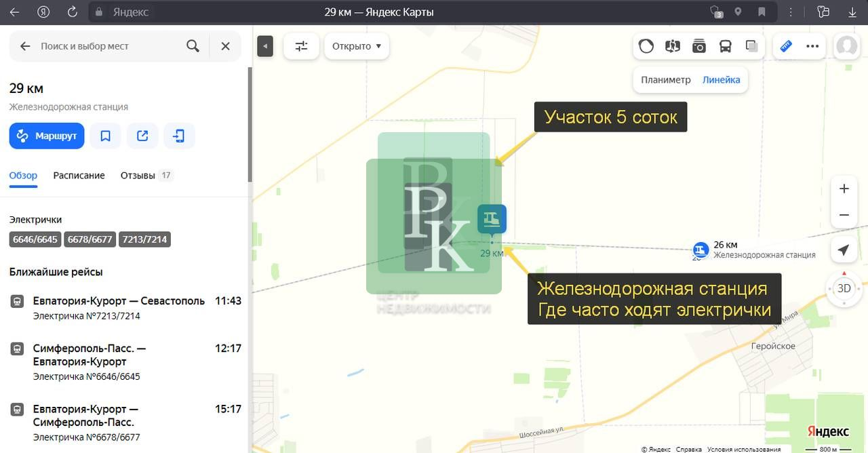Select the Линейка mode
The height and width of the screenshot is (453, 868).
(722, 79)
